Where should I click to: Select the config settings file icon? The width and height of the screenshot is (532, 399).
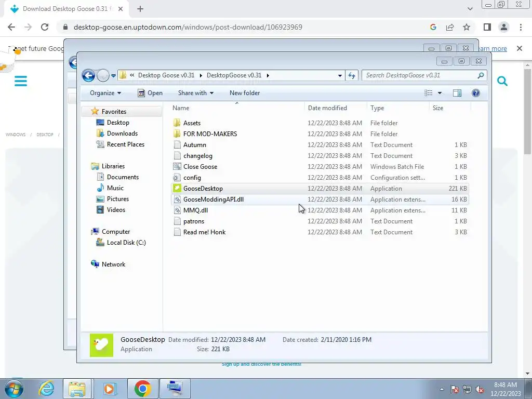point(177,178)
